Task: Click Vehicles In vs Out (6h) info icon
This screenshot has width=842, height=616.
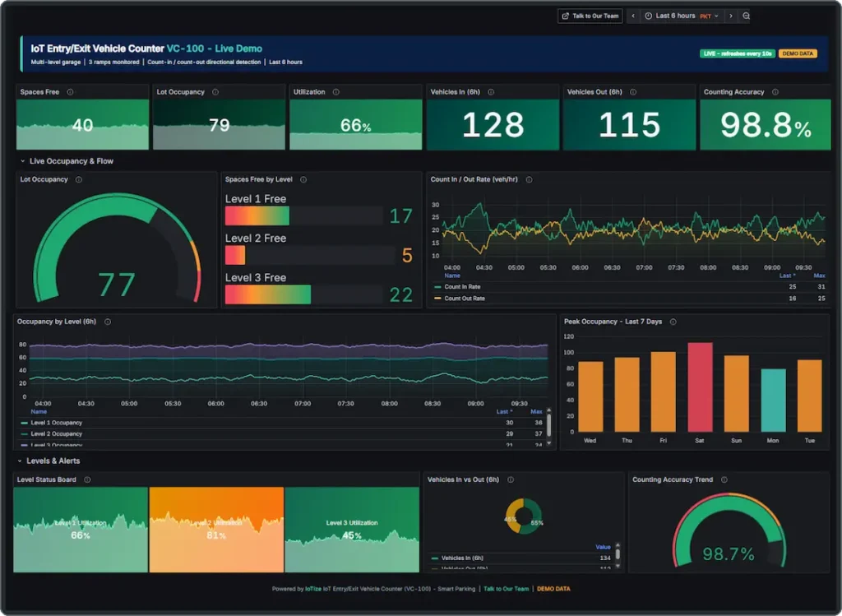Action: [x=511, y=479]
